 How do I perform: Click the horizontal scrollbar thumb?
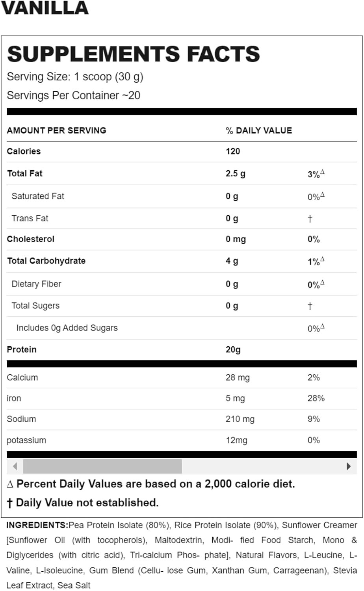[102, 466]
